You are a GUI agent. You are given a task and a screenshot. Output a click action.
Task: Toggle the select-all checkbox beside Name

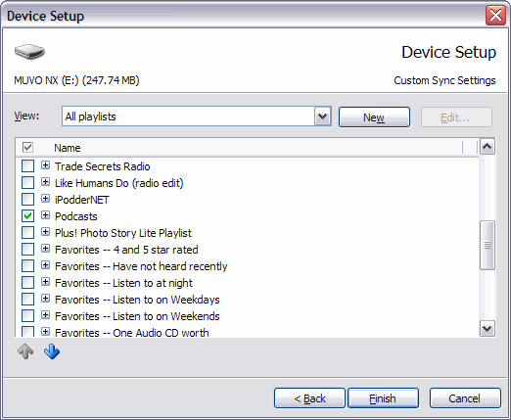(x=27, y=147)
